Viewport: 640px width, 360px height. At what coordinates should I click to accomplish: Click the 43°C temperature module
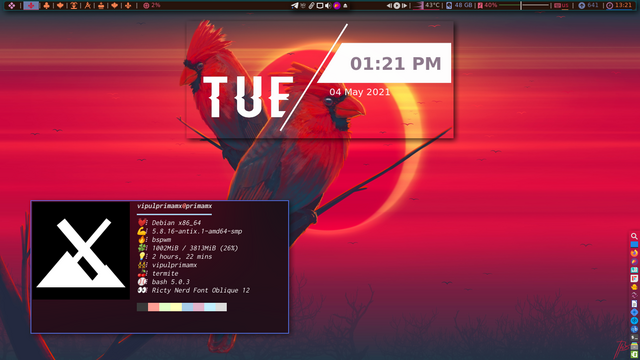(427, 5)
